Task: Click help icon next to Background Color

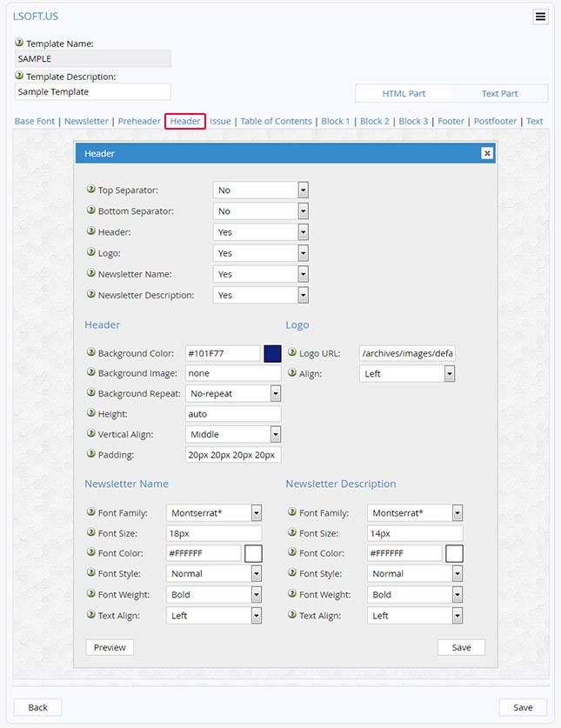Action: tap(91, 352)
